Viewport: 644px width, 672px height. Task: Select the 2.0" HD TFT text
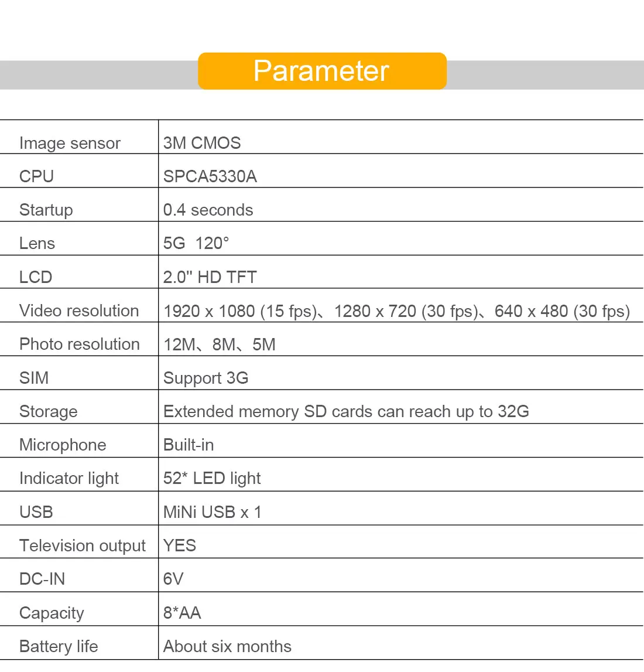pyautogui.click(x=210, y=277)
